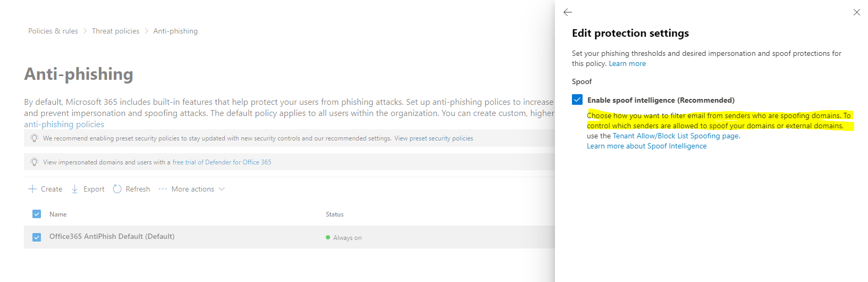
Task: Click Enable spoof intelligence (Recommended) label
Action: [661, 100]
